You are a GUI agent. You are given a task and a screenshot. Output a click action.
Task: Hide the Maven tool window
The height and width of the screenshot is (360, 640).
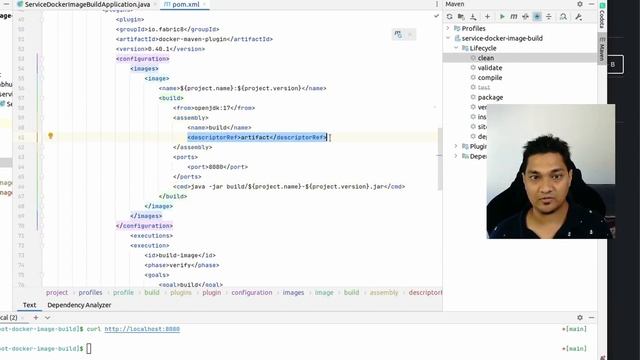(591, 4)
